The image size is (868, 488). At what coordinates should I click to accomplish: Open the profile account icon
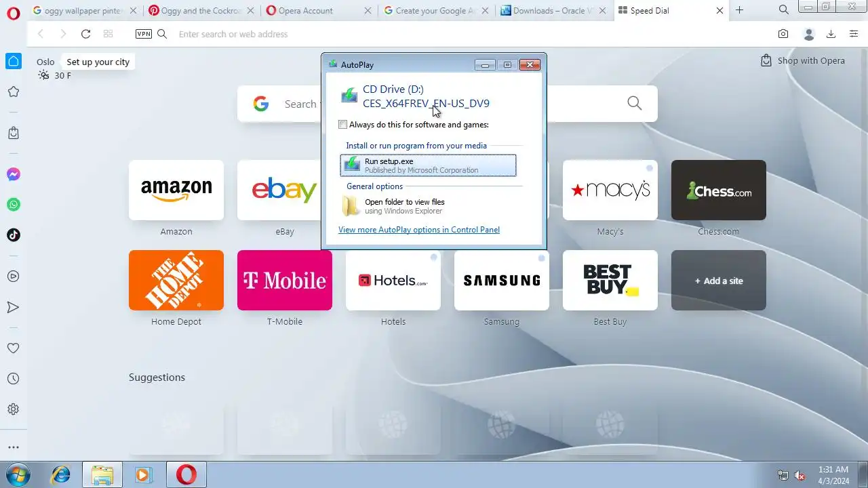pyautogui.click(x=808, y=34)
